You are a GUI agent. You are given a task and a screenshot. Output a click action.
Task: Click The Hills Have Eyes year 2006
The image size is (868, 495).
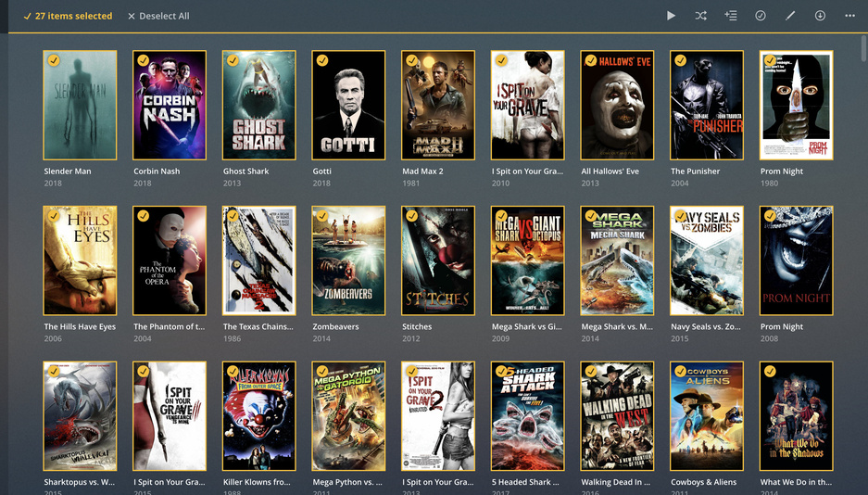click(x=53, y=339)
